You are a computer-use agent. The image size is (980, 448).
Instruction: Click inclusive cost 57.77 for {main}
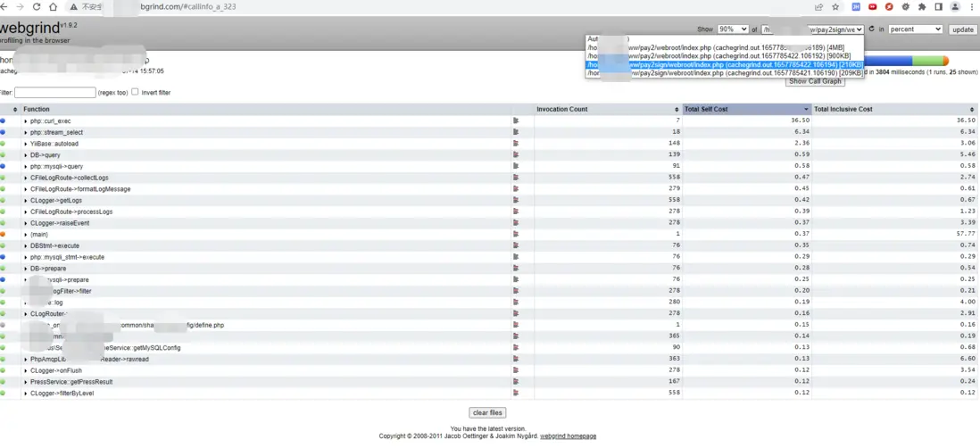pyautogui.click(x=966, y=235)
